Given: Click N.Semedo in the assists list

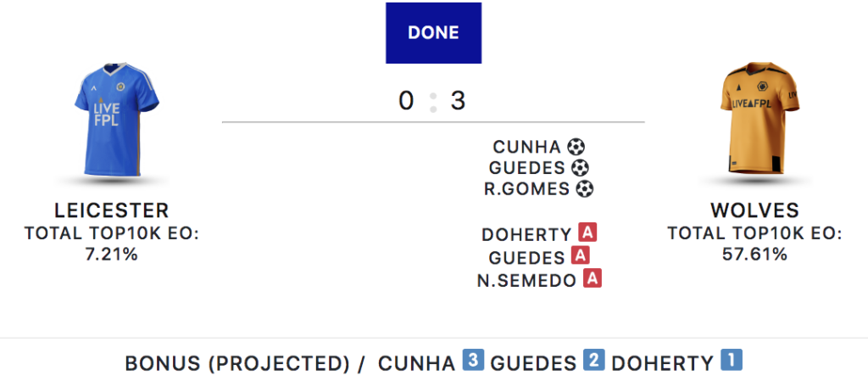Looking at the screenshot, I should click(526, 279).
